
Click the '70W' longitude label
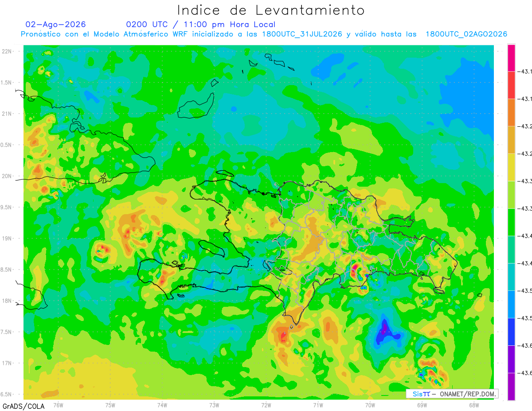click(x=370, y=405)
